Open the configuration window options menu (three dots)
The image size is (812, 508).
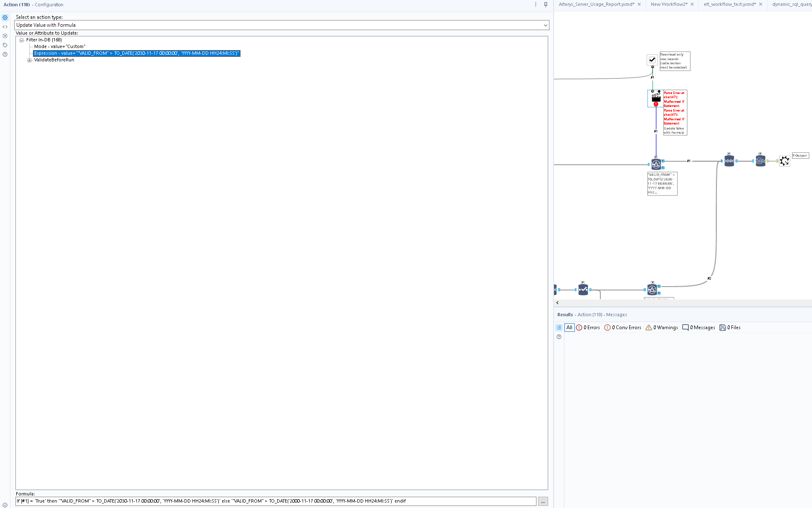coord(536,5)
